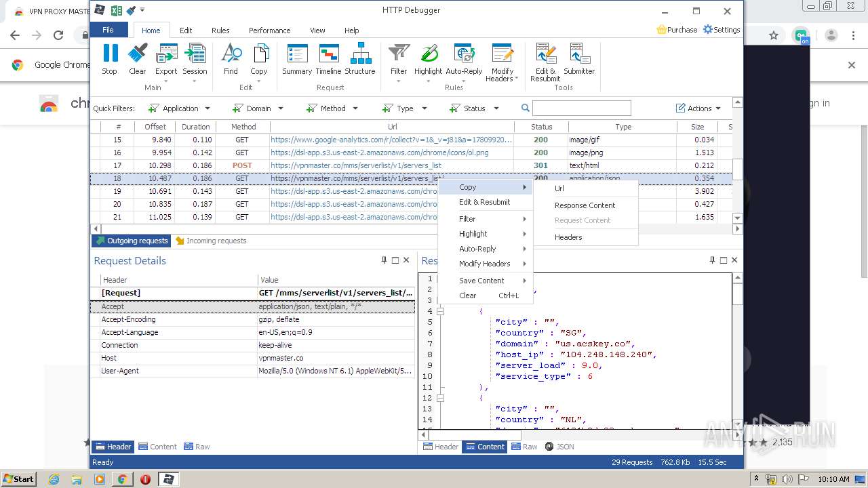Click the quick filter search field

(581, 108)
